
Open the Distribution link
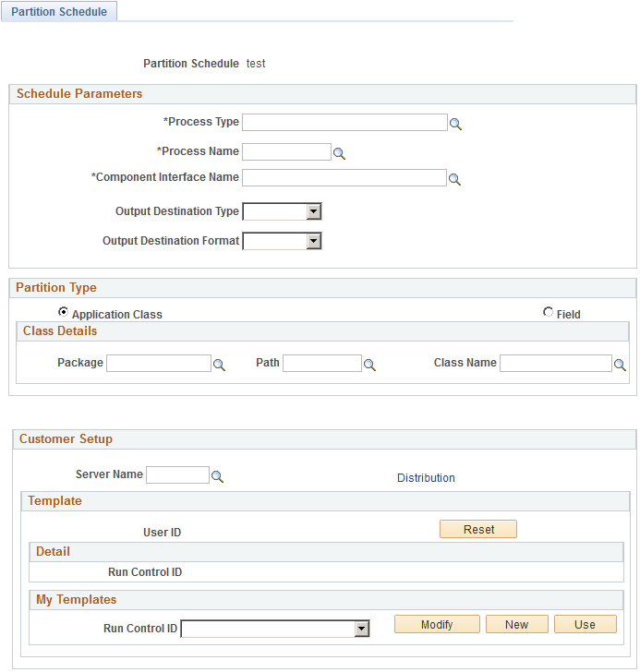point(426,478)
